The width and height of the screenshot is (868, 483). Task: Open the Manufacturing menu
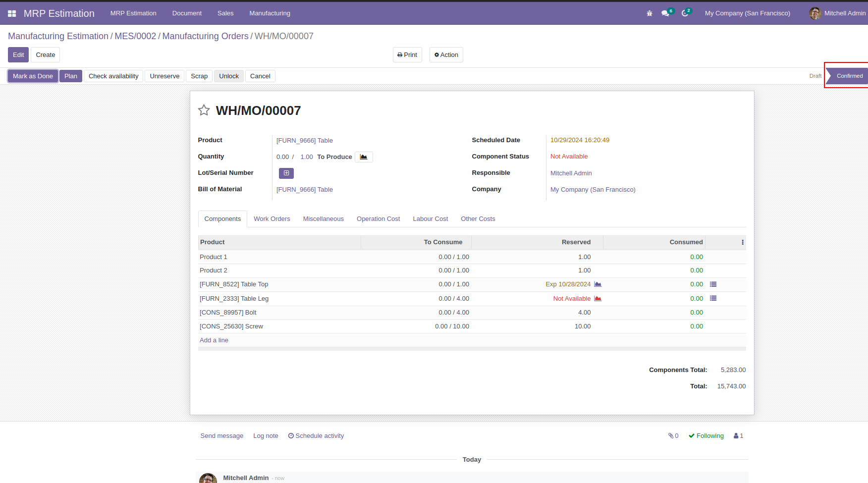tap(270, 13)
